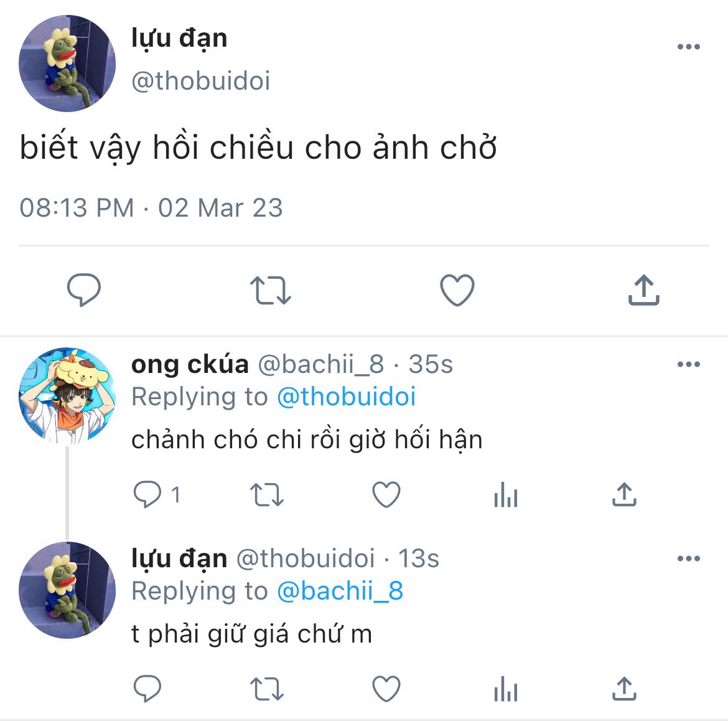
Task: Like the last reply by lựu đạn
Action: point(386,689)
